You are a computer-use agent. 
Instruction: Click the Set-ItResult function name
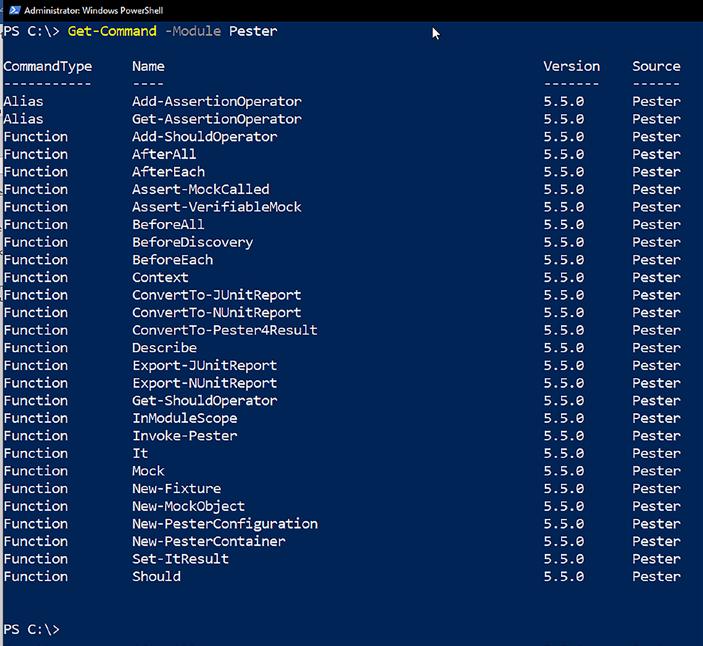click(180, 559)
